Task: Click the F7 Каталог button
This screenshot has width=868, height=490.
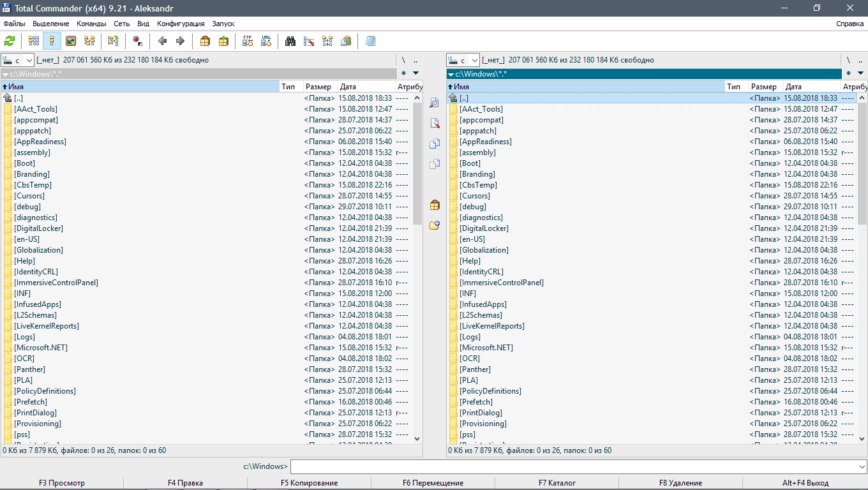Action: pyautogui.click(x=557, y=483)
